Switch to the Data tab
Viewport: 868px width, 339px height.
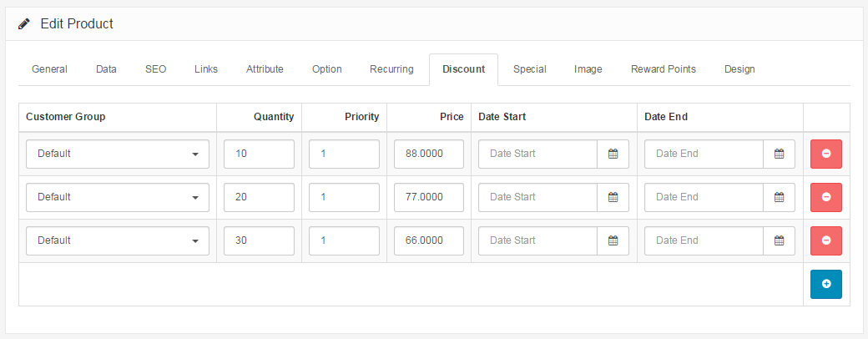point(106,69)
